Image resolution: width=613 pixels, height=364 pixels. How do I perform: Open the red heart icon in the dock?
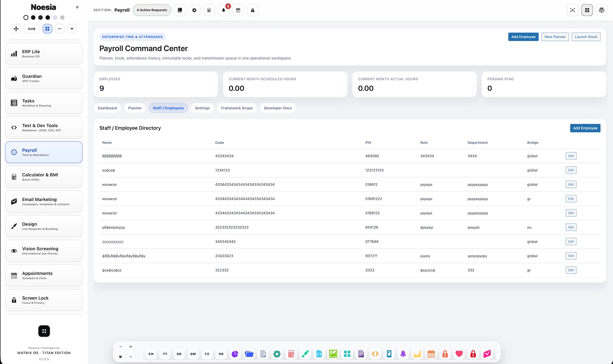tap(459, 354)
